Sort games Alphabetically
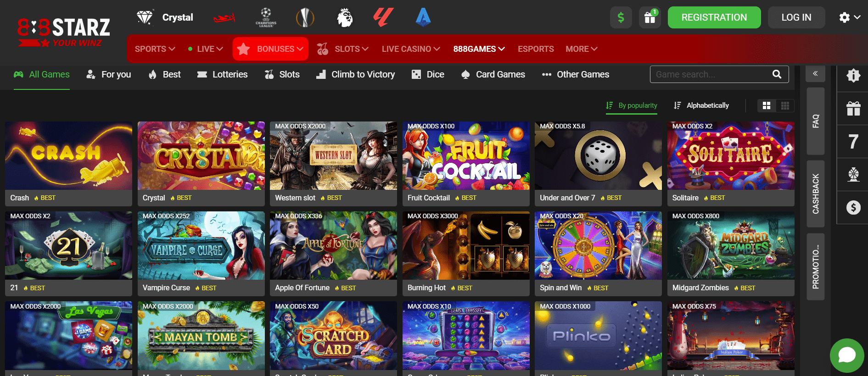Screen dimensions: 868x376 (701, 105)
